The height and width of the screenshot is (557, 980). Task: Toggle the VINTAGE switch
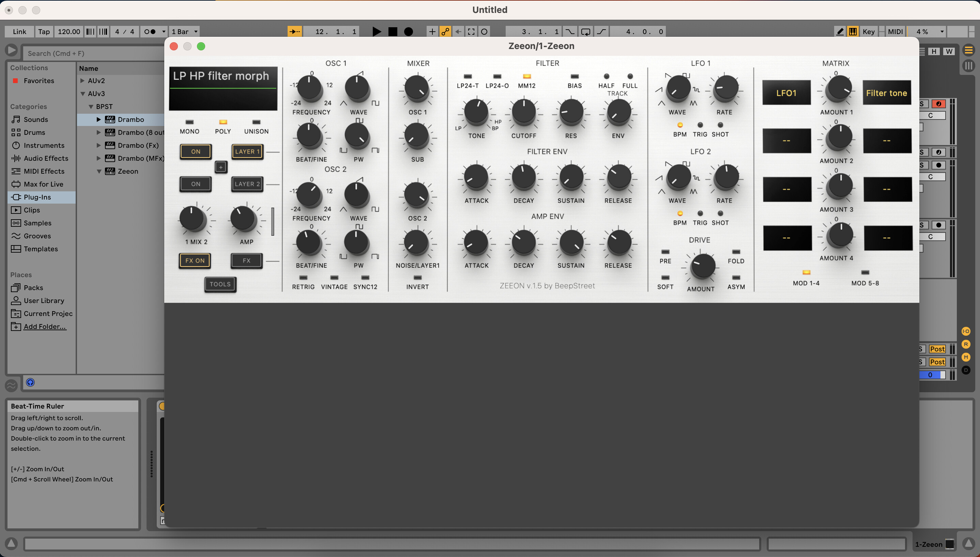(334, 278)
